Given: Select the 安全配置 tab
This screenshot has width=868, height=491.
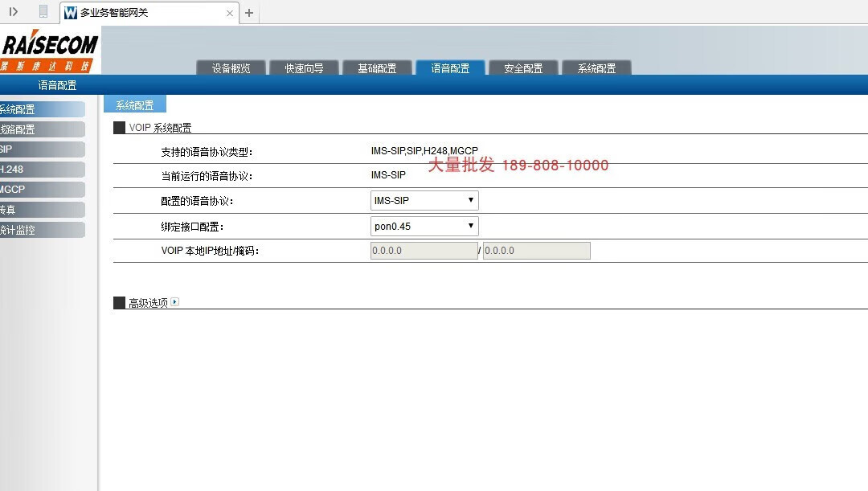Looking at the screenshot, I should pyautogui.click(x=523, y=68).
